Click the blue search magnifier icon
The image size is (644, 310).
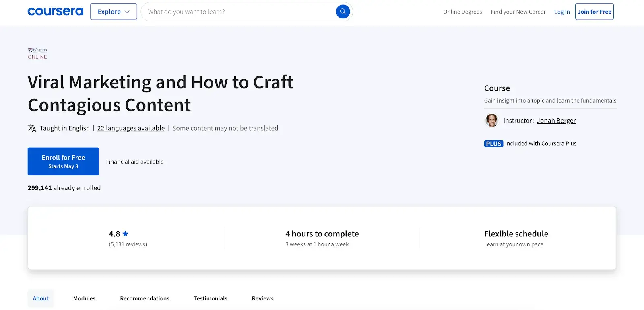(x=343, y=12)
